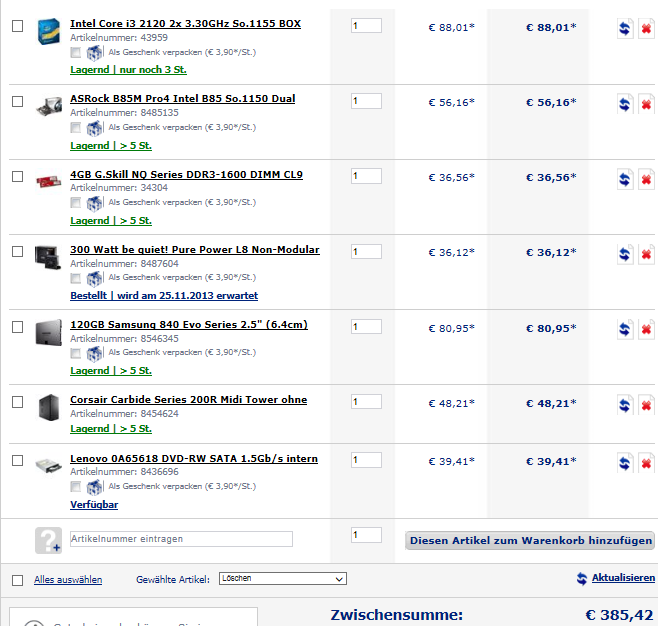Image resolution: width=658 pixels, height=626 pixels.
Task: Open the Samsung 840 Evo SSD thumbnail
Action: point(49,332)
